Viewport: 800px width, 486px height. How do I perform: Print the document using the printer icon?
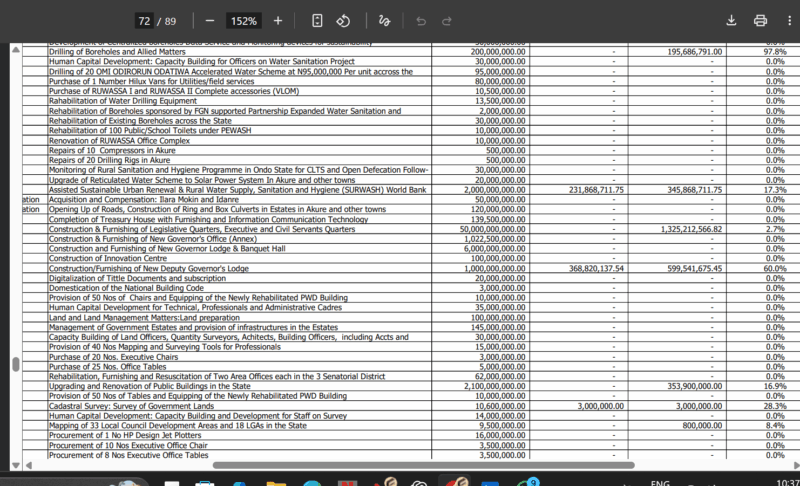pyautogui.click(x=760, y=20)
